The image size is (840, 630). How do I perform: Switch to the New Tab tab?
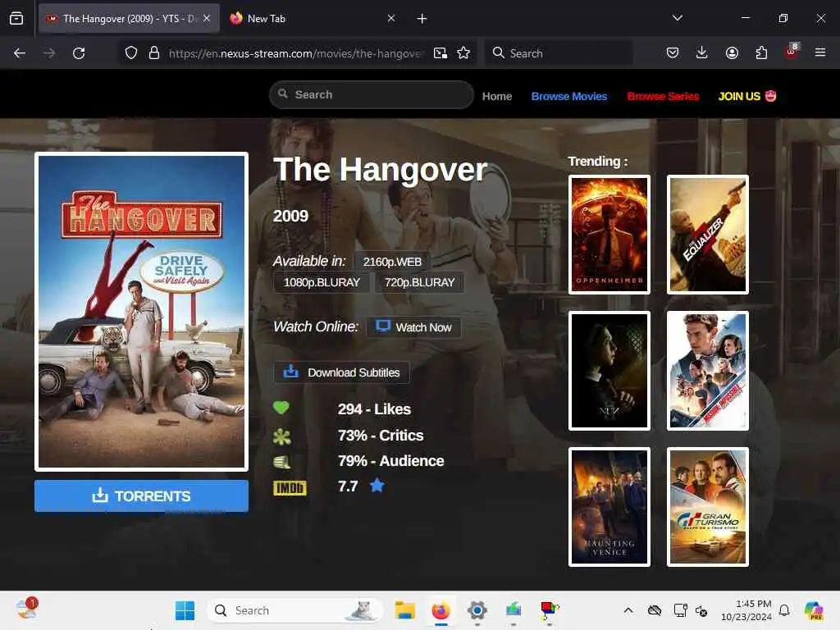(313, 19)
